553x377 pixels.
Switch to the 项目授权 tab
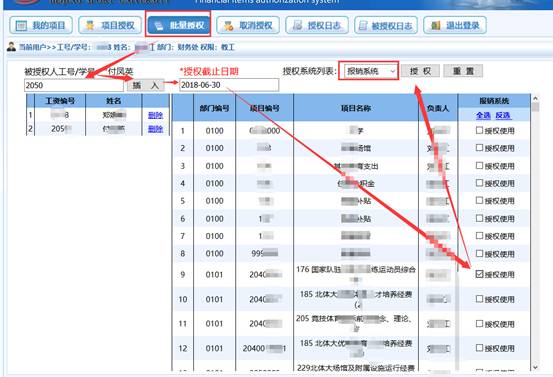(110, 25)
